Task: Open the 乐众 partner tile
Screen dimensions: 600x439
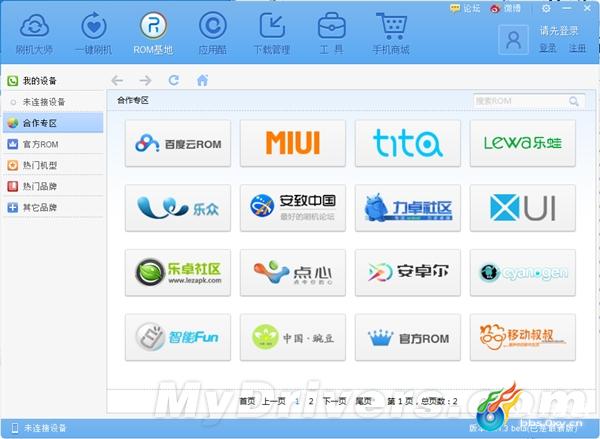Action: 178,208
